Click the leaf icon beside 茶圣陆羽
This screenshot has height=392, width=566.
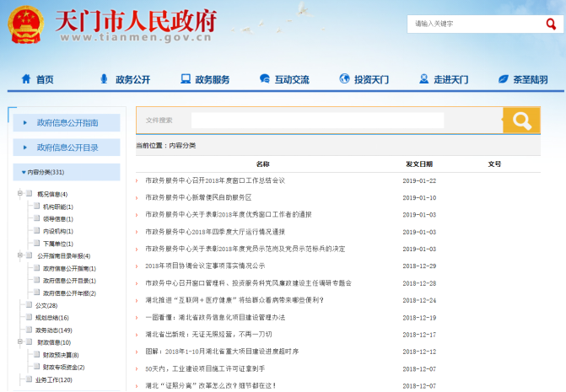504,79
